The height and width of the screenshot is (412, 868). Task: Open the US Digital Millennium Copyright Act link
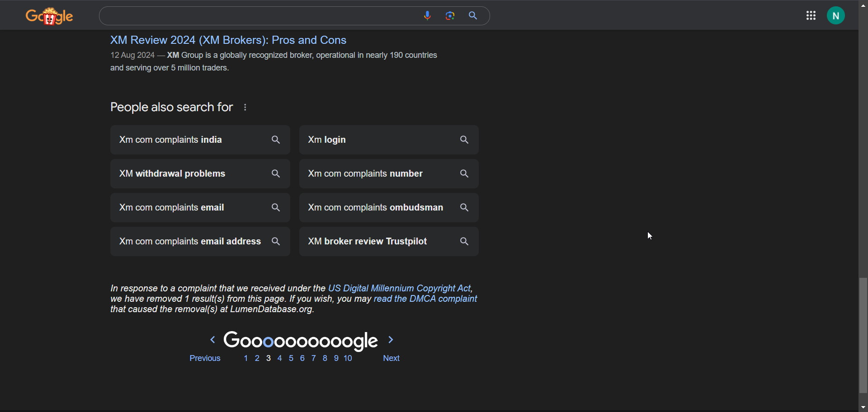[x=399, y=288]
